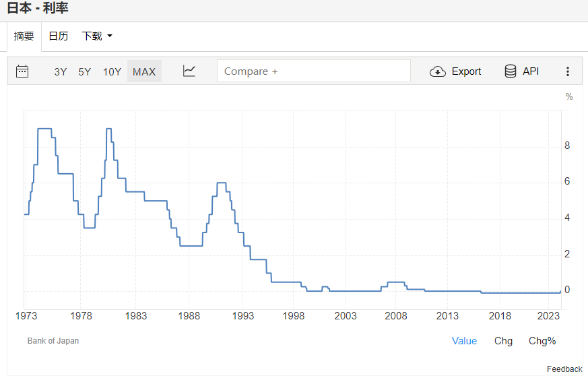This screenshot has height=378, width=588.
Task: Open the three-dot more options menu
Action: click(x=568, y=71)
